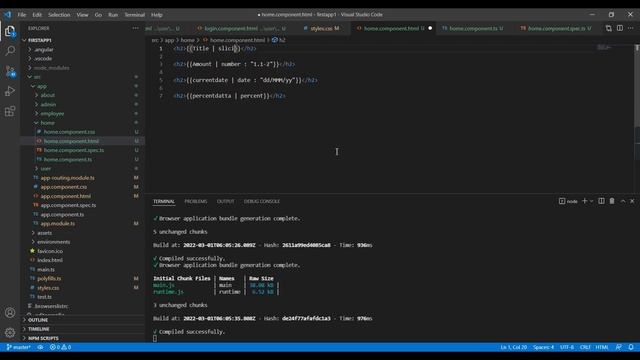Viewport: 640px width, 360px height.
Task: Open the Search view icon
Action: click(10, 51)
